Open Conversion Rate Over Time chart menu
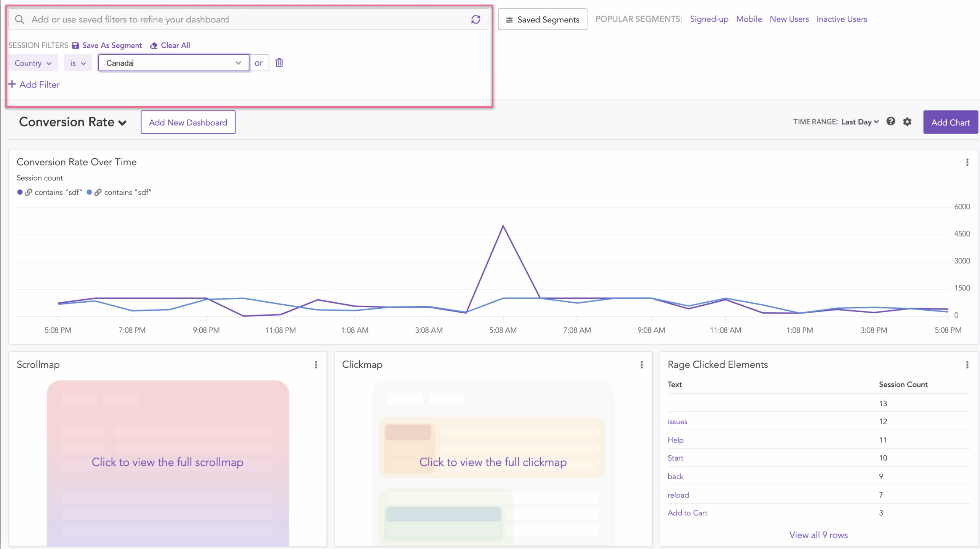980x549 pixels. [967, 163]
